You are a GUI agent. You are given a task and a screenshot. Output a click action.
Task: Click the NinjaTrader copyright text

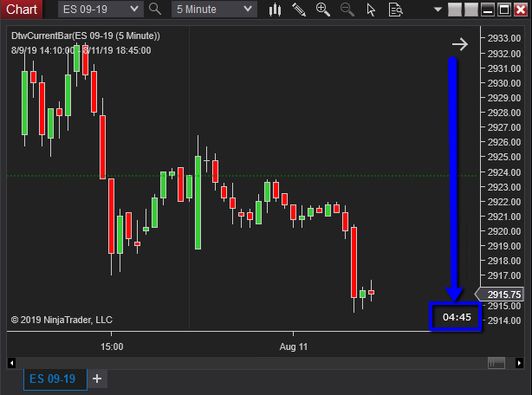pos(62,320)
